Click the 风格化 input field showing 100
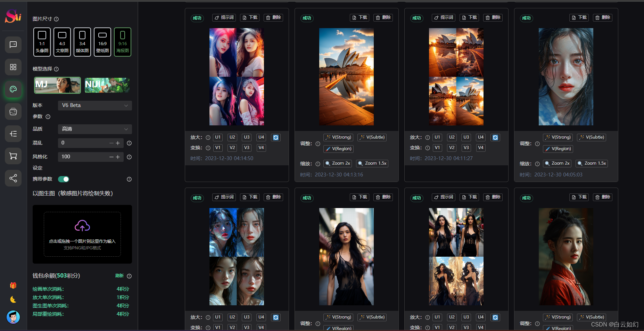Viewport: 644px width, 331px height. (91, 157)
